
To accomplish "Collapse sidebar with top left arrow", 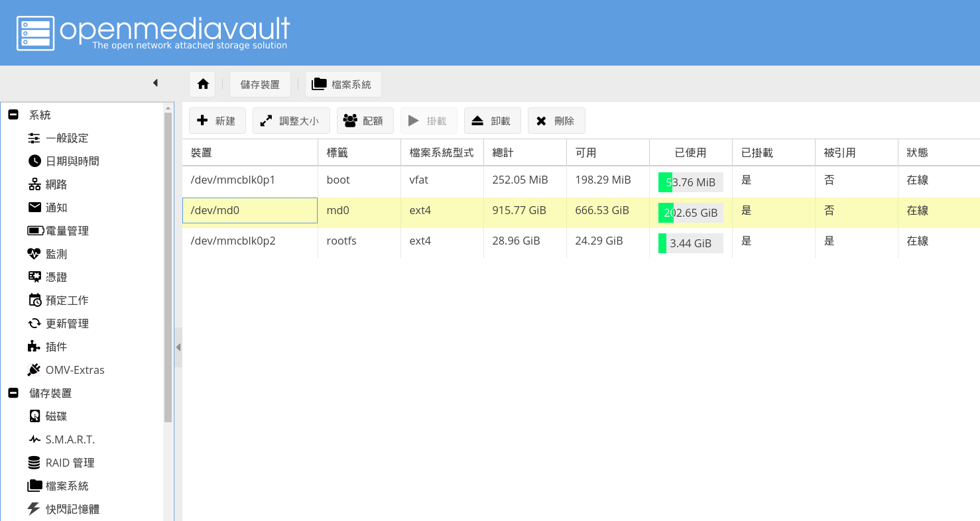I will click(155, 83).
